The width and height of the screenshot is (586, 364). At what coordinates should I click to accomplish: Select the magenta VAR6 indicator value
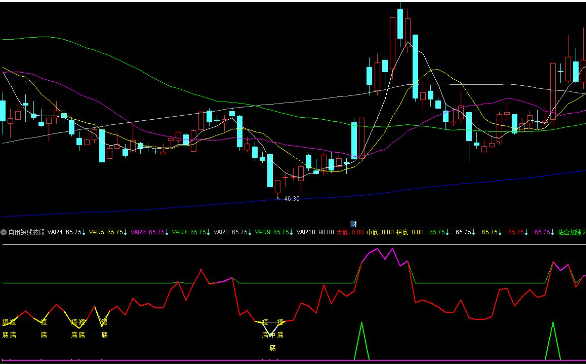click(x=156, y=232)
